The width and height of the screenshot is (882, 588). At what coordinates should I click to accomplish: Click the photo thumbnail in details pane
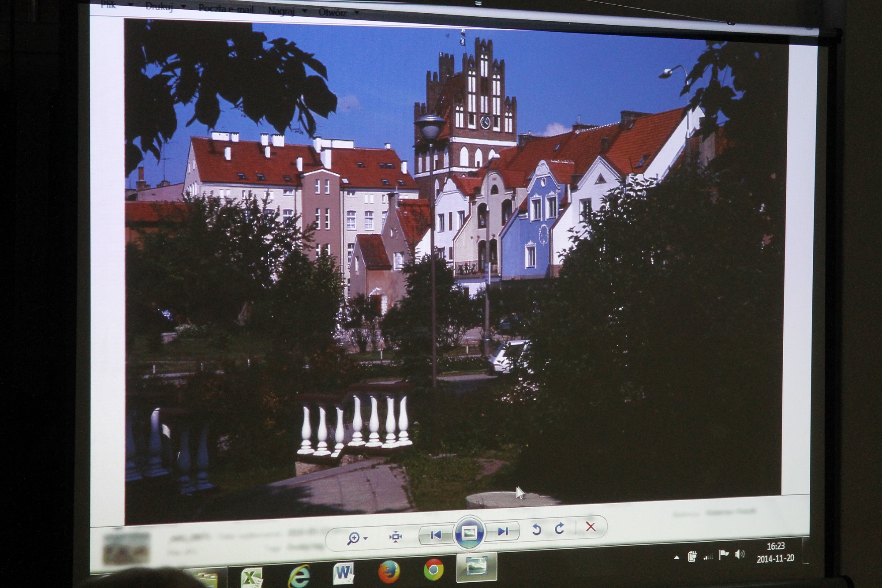click(x=126, y=549)
